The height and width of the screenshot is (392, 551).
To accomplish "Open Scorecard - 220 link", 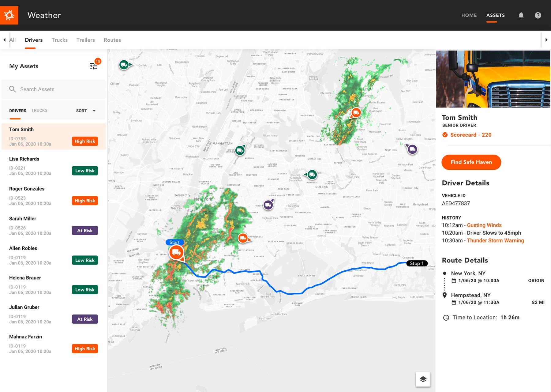I will tap(471, 135).
